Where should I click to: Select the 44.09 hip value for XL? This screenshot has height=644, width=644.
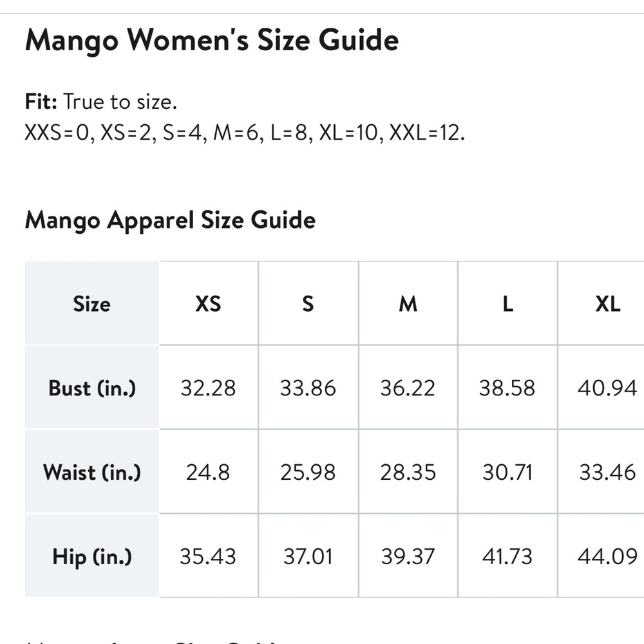[607, 556]
